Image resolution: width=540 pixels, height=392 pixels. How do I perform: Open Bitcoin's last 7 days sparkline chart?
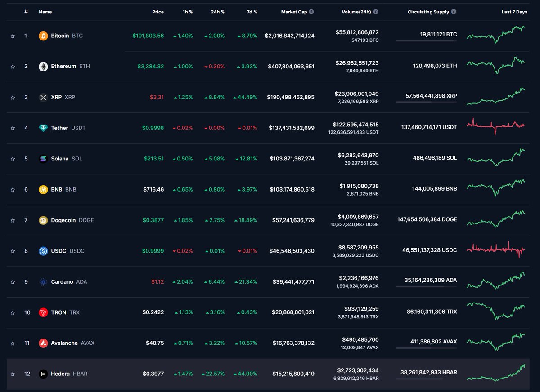tap(496, 34)
